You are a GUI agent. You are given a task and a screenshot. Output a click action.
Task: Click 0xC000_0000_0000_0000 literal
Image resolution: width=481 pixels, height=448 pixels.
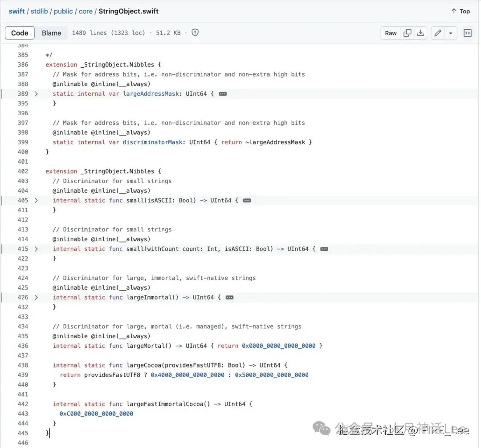(x=96, y=414)
